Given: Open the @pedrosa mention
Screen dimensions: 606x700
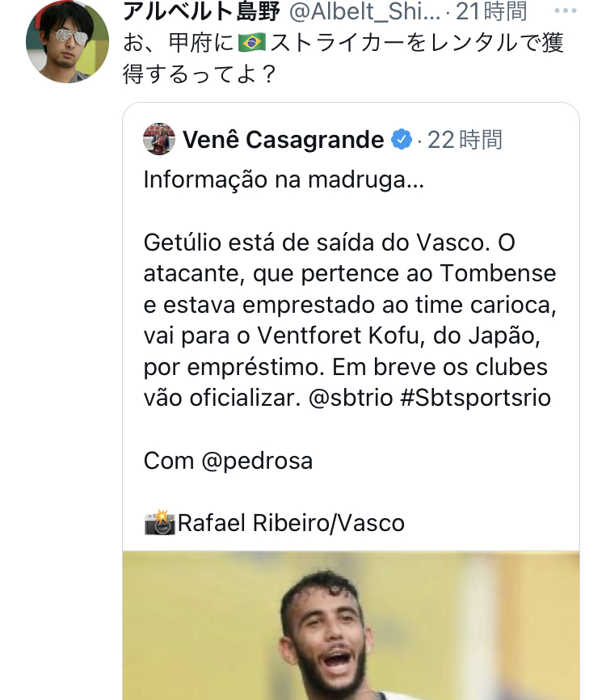Looking at the screenshot, I should pos(256,461).
